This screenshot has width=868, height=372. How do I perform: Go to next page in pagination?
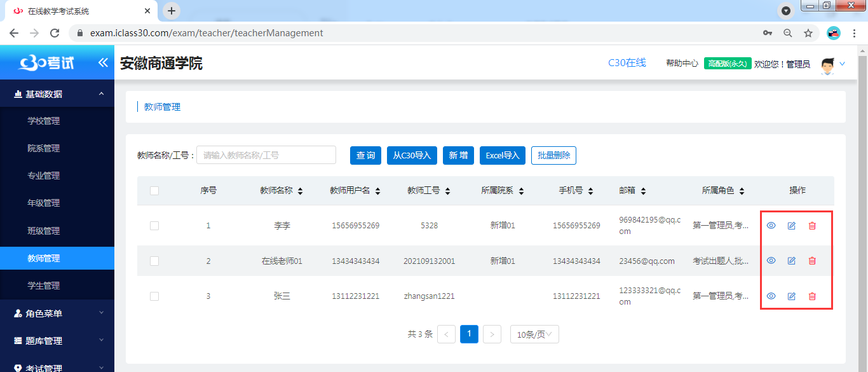click(x=492, y=334)
